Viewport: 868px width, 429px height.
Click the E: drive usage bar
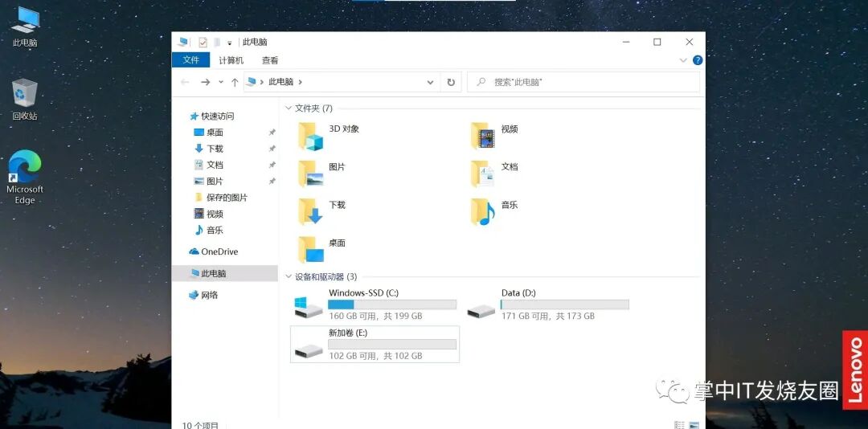[392, 345]
